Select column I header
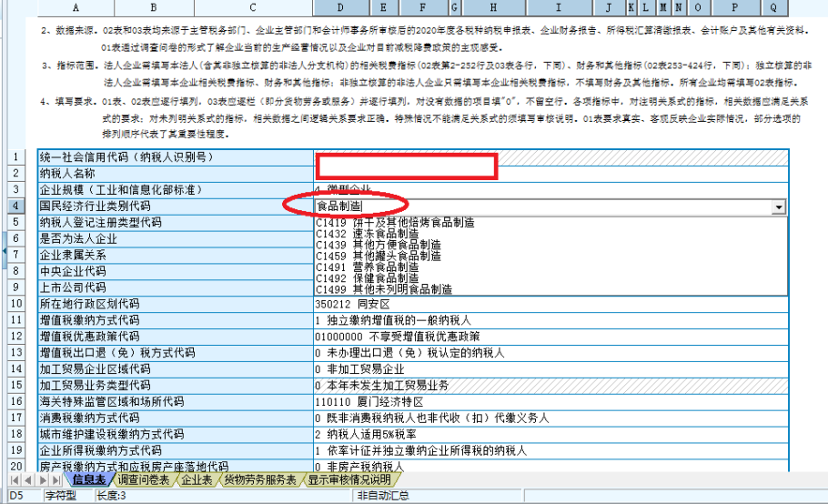 tap(559, 7)
